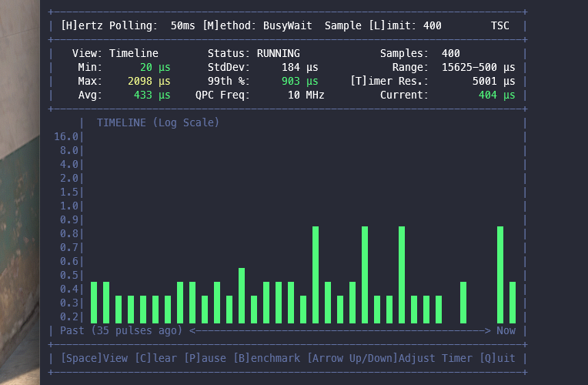Click the Avg 433 µs value
Viewport: 588px width, 385px height.
point(152,95)
